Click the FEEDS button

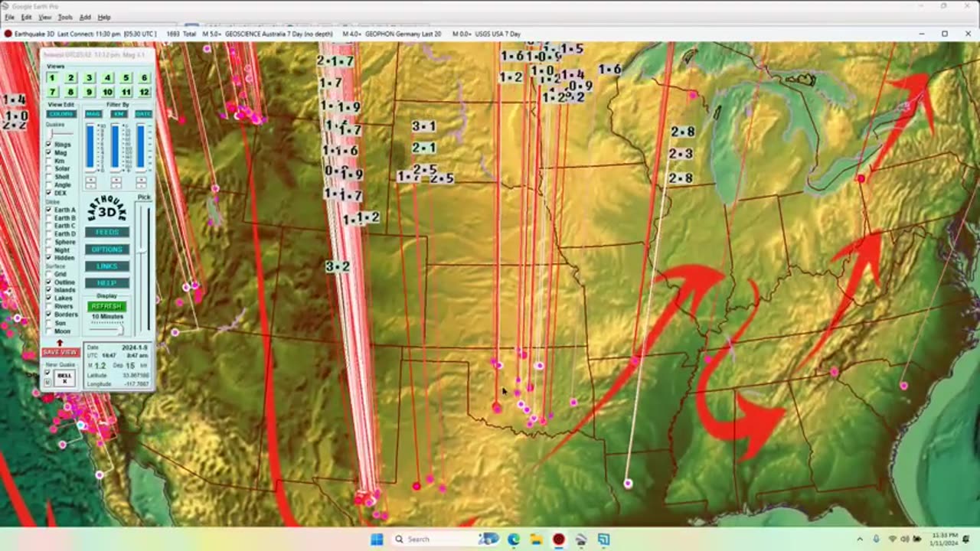coord(107,232)
